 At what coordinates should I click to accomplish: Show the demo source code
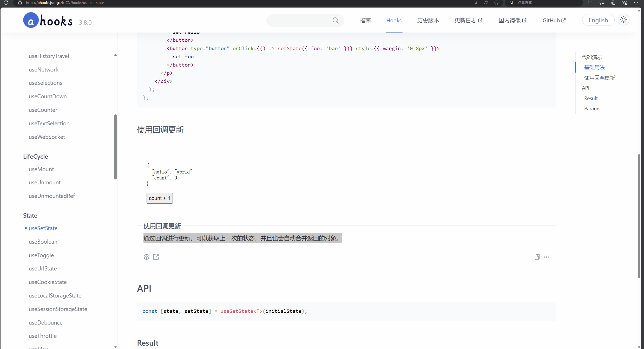(547, 257)
